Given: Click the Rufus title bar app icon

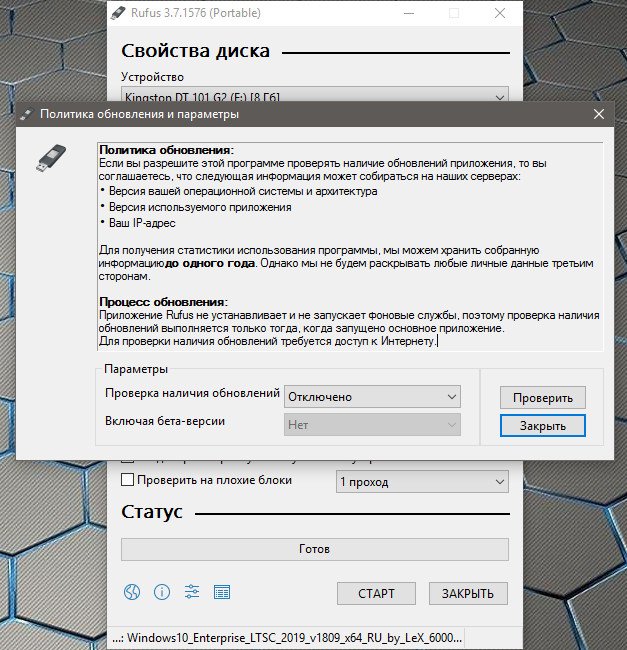Looking at the screenshot, I should 120,13.
